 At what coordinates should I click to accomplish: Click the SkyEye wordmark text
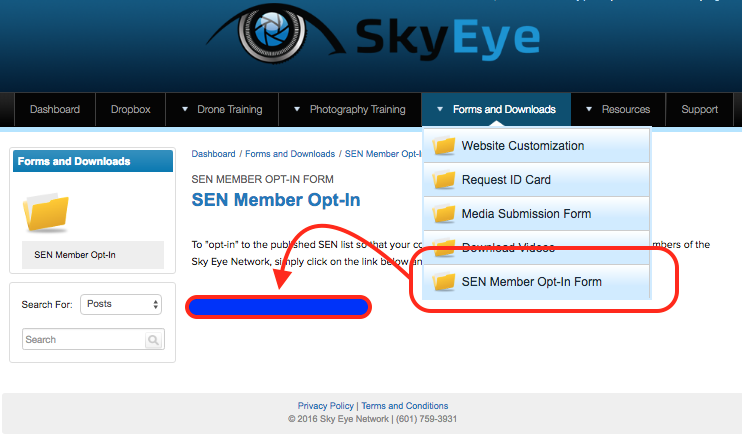coord(448,38)
